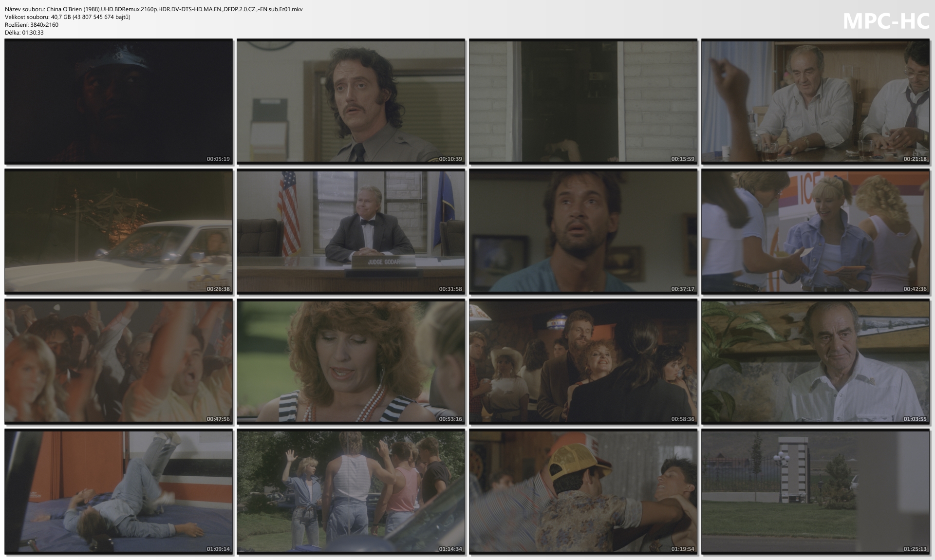The width and height of the screenshot is (935, 560).
Task: Open the gym mat thumbnail at 01:09:14
Action: click(x=118, y=491)
